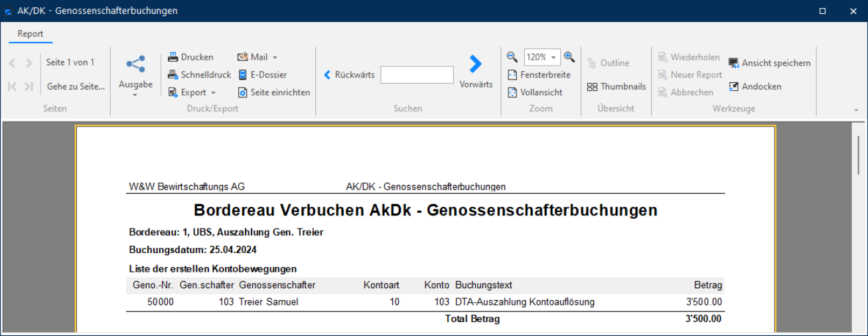Viewport: 868px width, 336px height.
Task: Click the Betrag column header
Action: point(708,286)
